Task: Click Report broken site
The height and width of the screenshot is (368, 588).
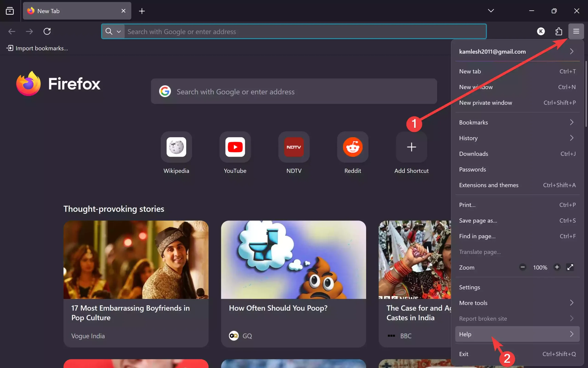Action: pos(483,318)
